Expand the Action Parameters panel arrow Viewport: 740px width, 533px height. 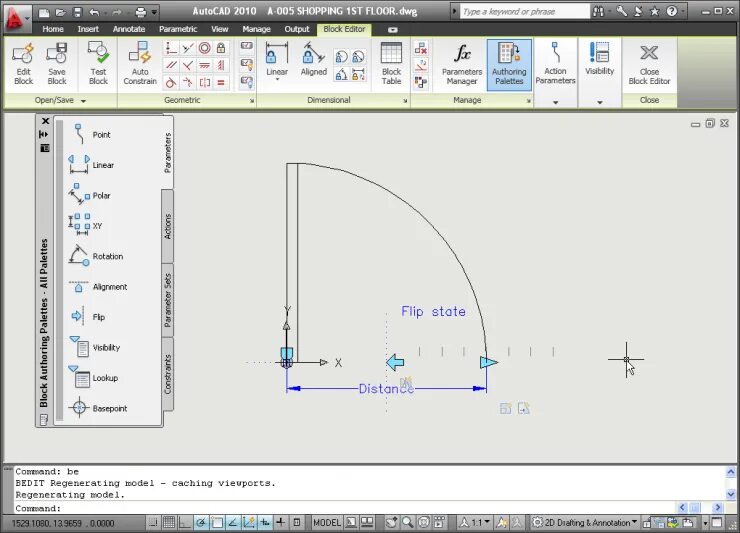(x=555, y=102)
